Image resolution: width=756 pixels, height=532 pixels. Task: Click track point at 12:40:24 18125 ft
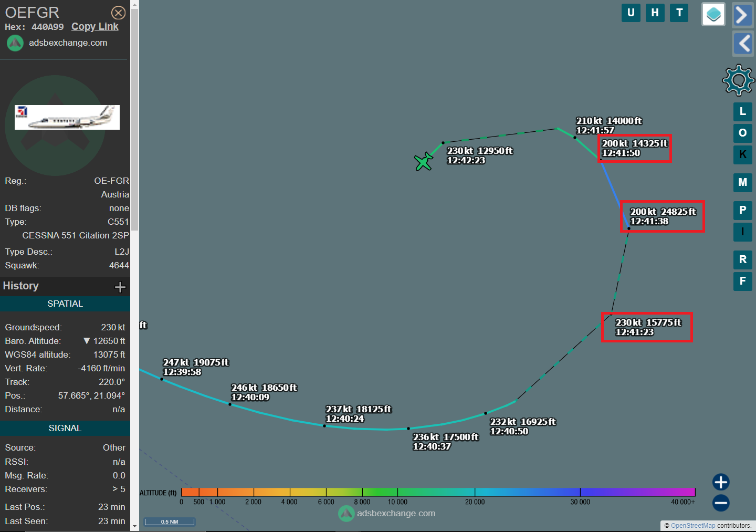[324, 426]
